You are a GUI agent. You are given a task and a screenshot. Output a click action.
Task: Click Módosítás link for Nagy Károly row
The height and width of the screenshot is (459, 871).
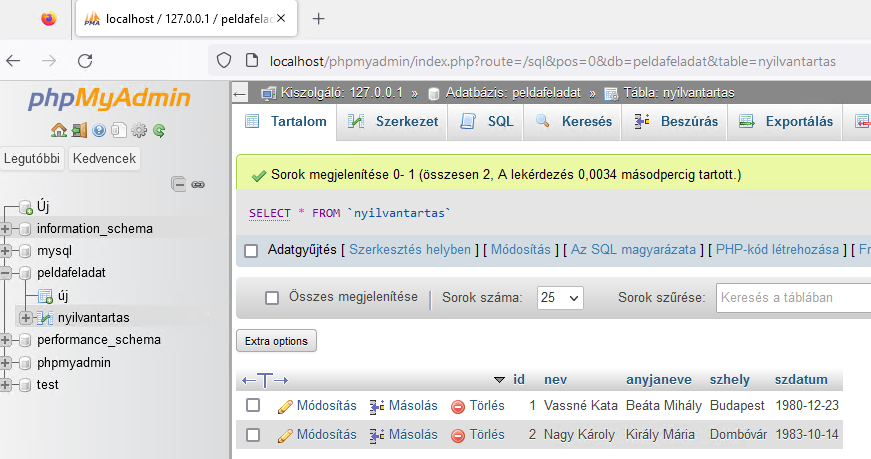point(317,435)
